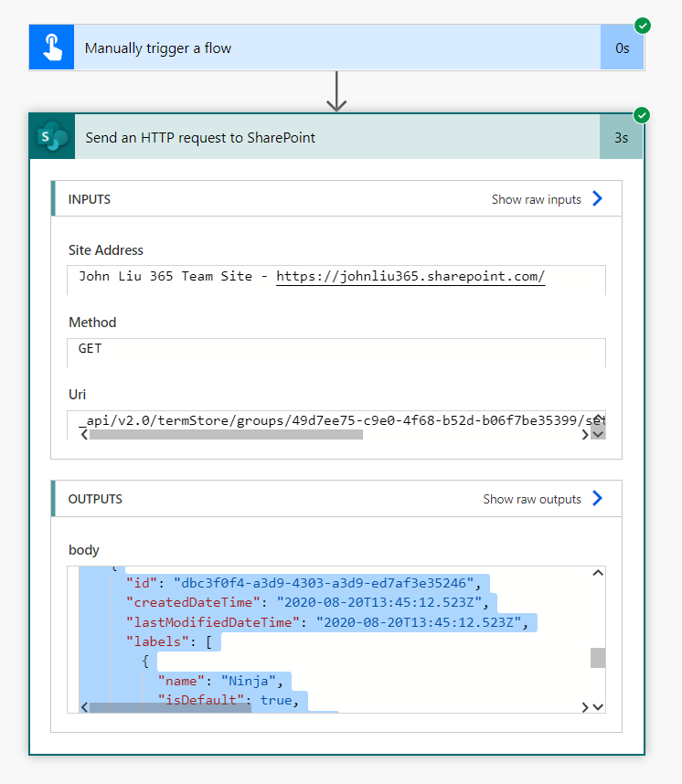Image resolution: width=682 pixels, height=784 pixels.
Task: Click the Uri horizontal scrollbar thumb
Action: pos(226,435)
